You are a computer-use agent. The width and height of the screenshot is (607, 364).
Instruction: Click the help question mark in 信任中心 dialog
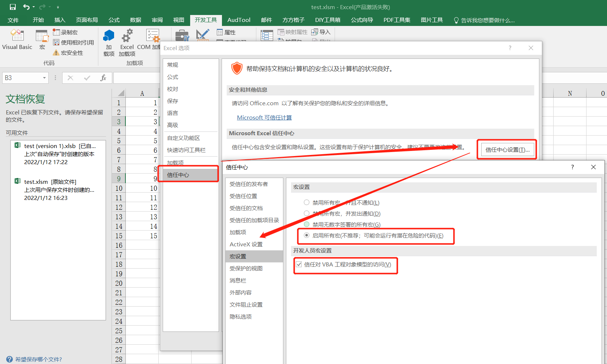click(x=573, y=167)
